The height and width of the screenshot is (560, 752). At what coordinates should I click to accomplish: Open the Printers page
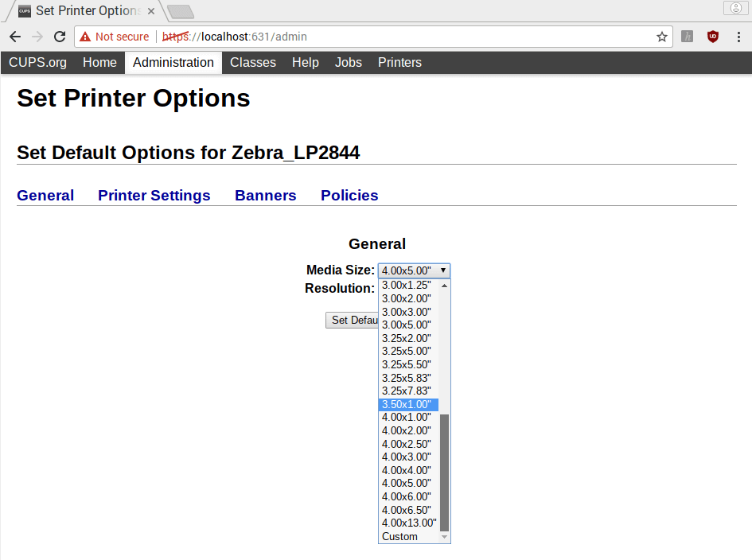(x=400, y=62)
